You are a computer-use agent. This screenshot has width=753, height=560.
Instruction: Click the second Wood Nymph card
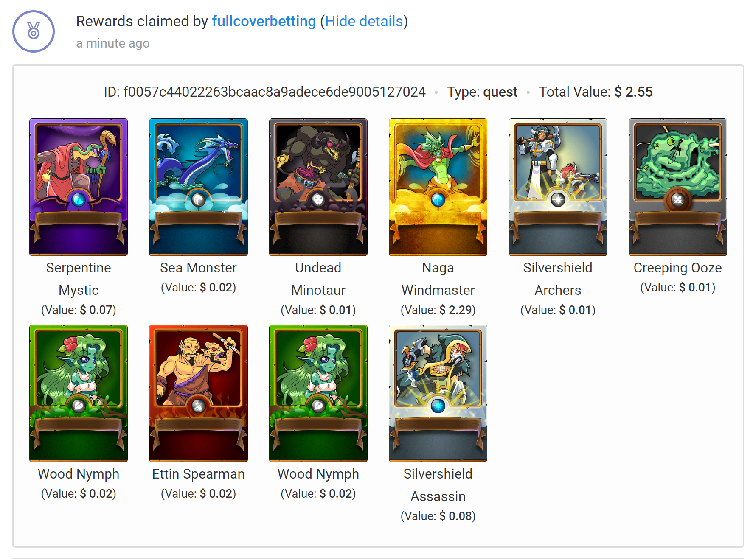click(318, 393)
